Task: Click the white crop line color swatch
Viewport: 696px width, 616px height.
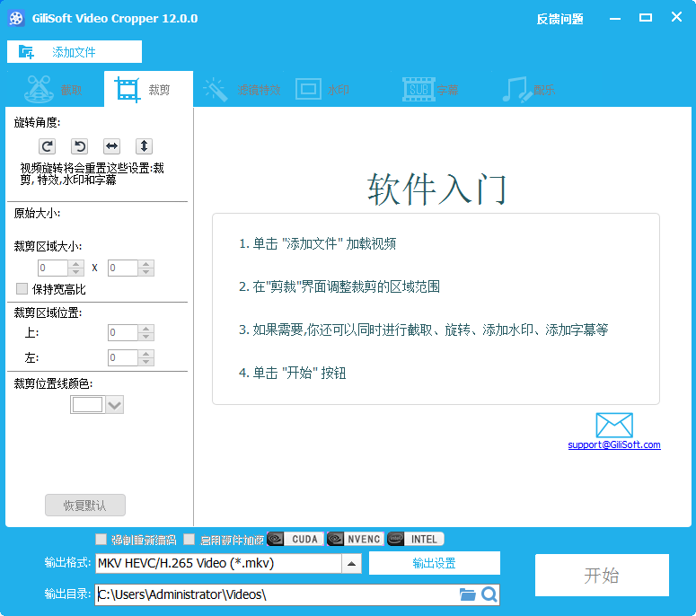Action: click(x=88, y=405)
